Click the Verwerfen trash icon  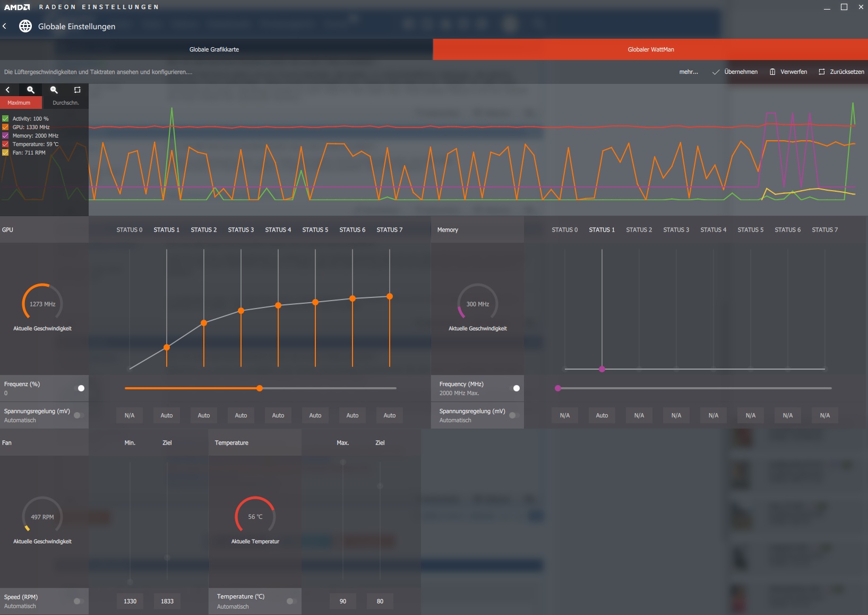pyautogui.click(x=772, y=72)
